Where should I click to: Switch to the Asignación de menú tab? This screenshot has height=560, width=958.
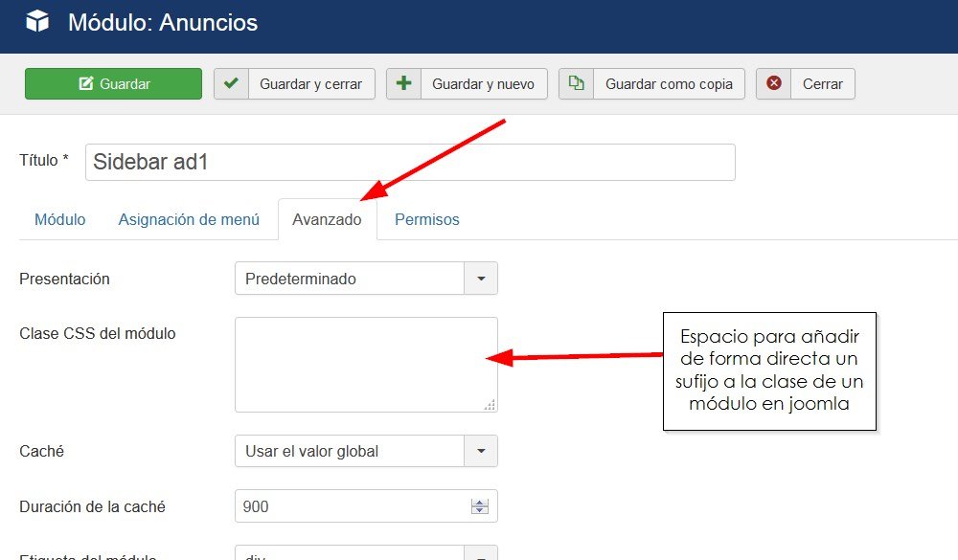click(189, 219)
